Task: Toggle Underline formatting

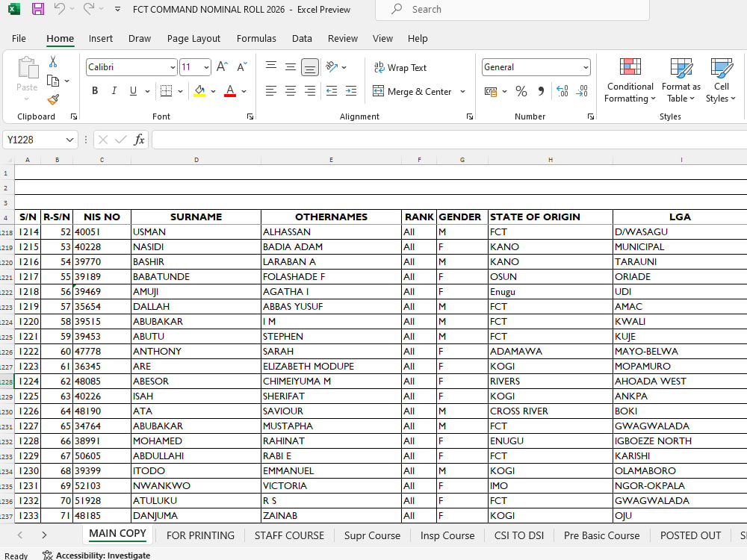Action: pos(134,90)
